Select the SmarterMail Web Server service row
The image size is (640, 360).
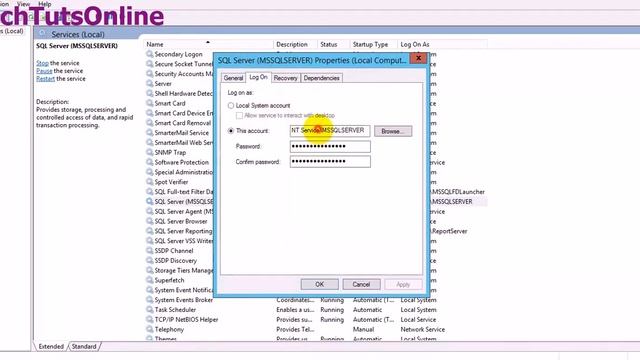pos(180,142)
